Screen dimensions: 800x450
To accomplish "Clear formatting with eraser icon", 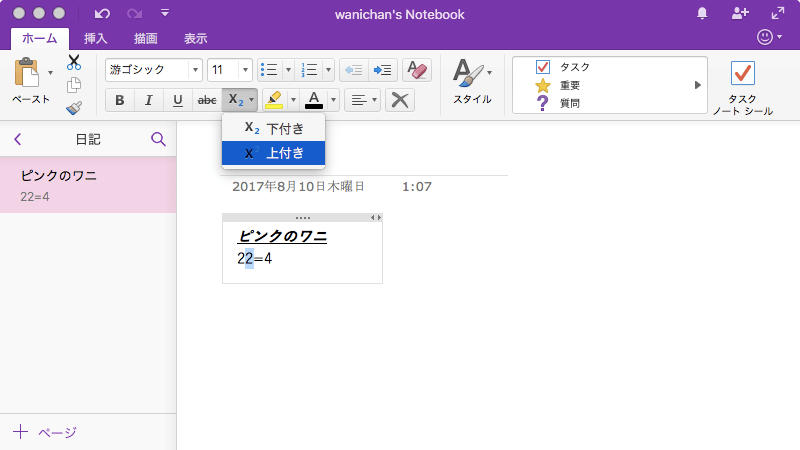I will pyautogui.click(x=417, y=70).
